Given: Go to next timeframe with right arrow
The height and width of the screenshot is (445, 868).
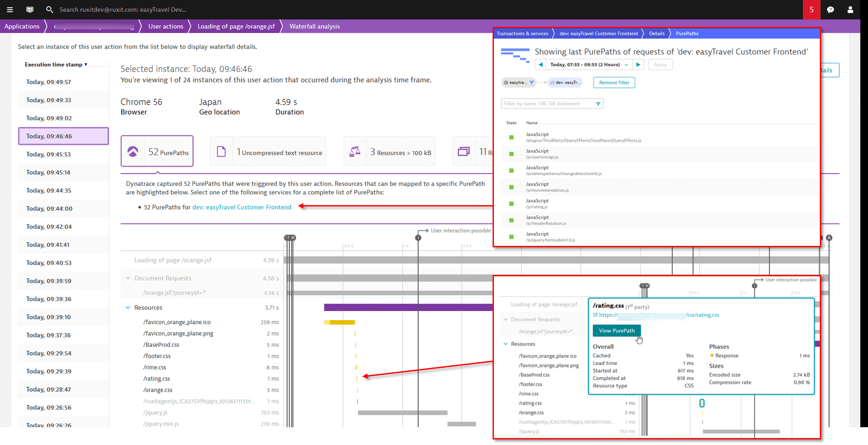Looking at the screenshot, I should point(638,65).
